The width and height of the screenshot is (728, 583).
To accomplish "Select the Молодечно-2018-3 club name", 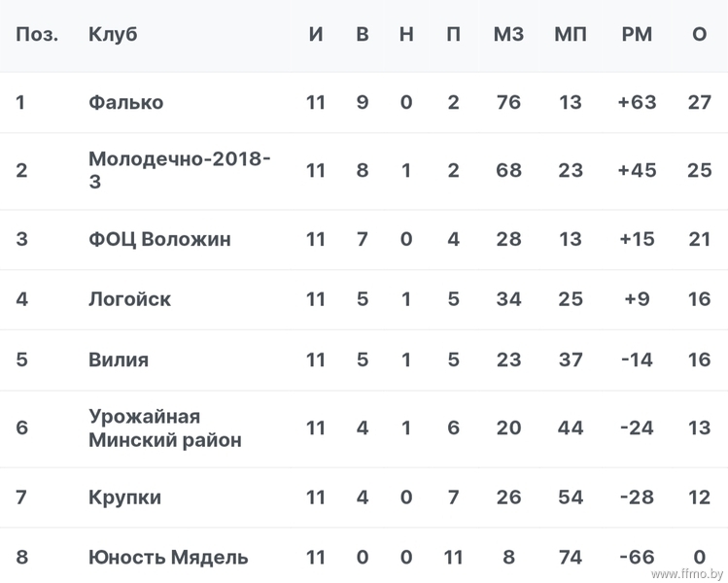I will pyautogui.click(x=179, y=170).
